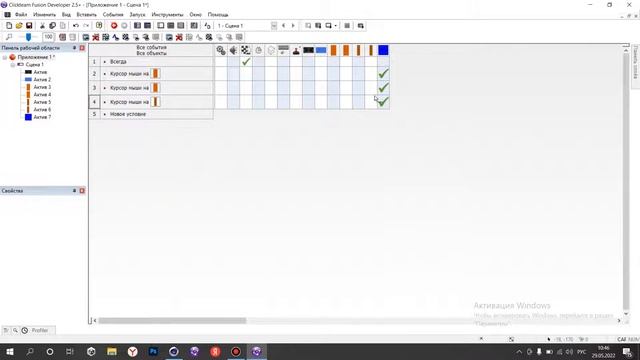This screenshot has width=640, height=360.
Task: Go to next frame arrow
Action: coord(293,26)
